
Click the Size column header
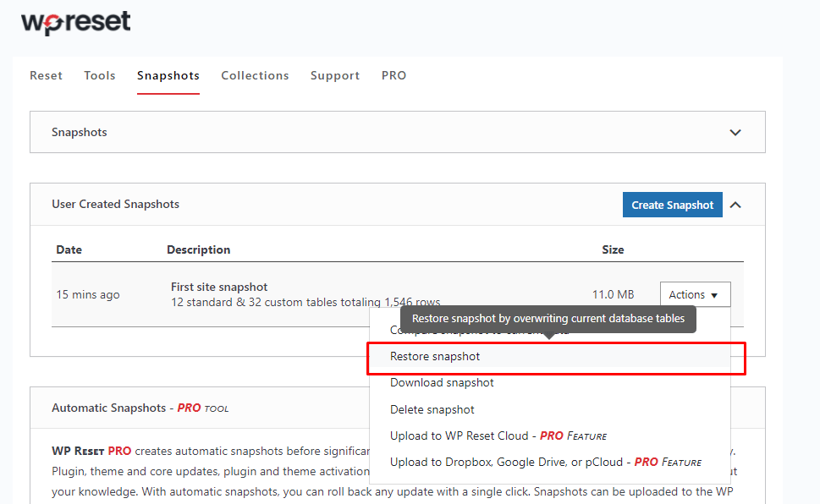[613, 250]
